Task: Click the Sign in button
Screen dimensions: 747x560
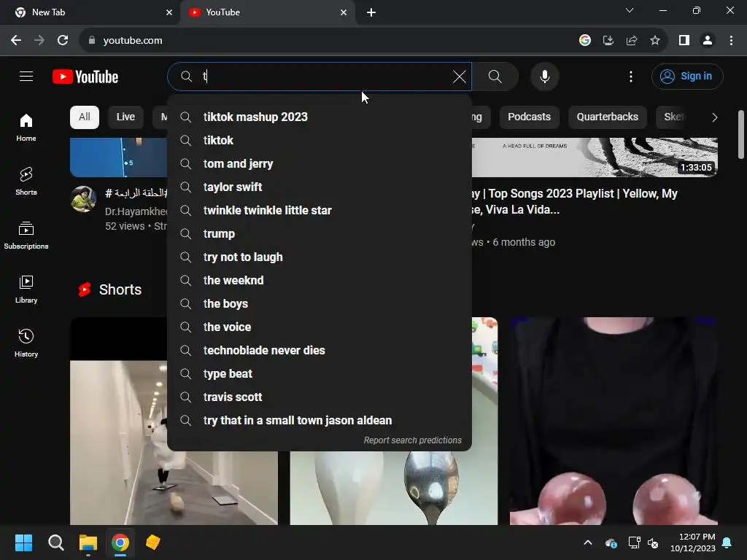Action: [x=687, y=77]
